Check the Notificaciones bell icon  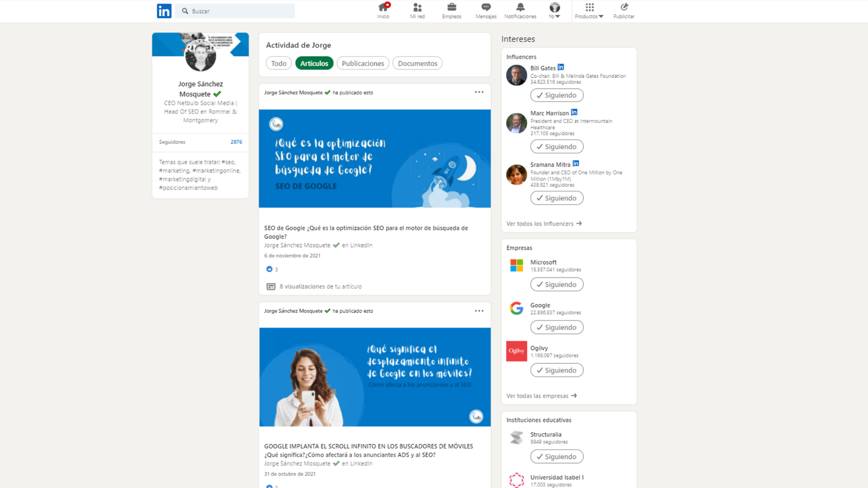520,8
